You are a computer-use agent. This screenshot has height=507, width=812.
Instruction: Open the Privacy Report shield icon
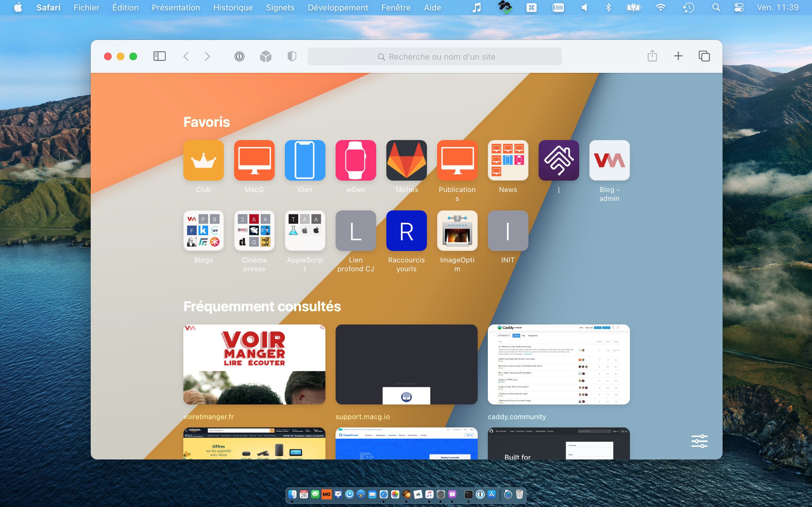pyautogui.click(x=291, y=56)
